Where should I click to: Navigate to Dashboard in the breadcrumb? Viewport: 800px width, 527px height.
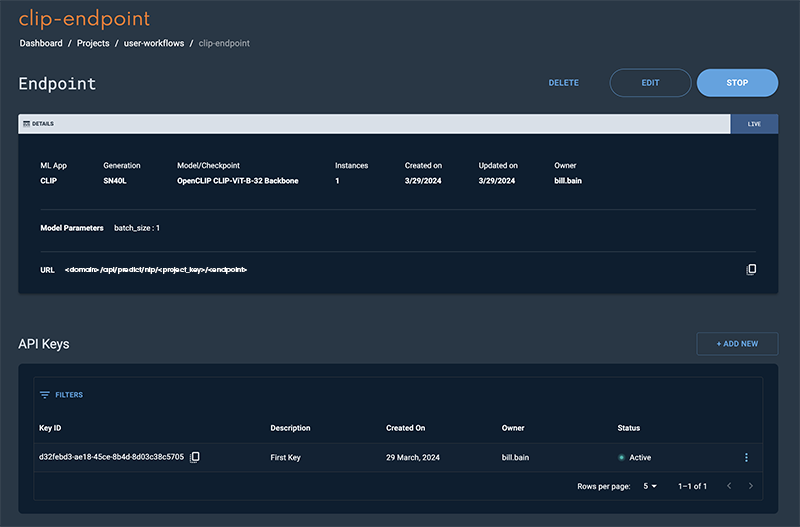pyautogui.click(x=40, y=44)
